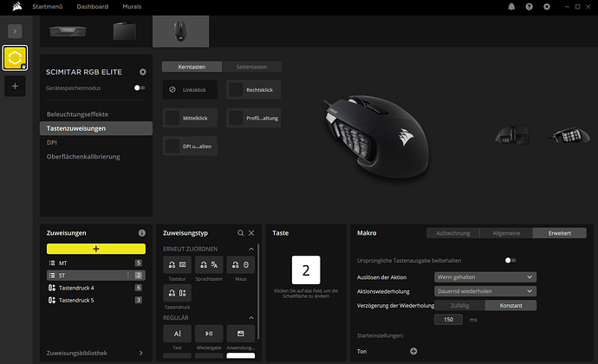Select the mouse pad device thumbnail
Viewport: 598px width, 364px height.
[x=124, y=31]
